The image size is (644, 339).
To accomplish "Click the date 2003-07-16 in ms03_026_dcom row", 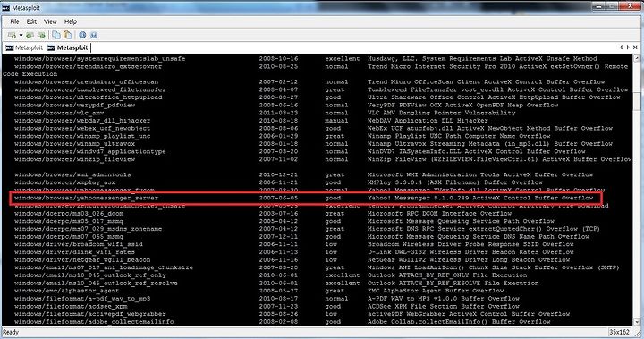I will (278, 213).
